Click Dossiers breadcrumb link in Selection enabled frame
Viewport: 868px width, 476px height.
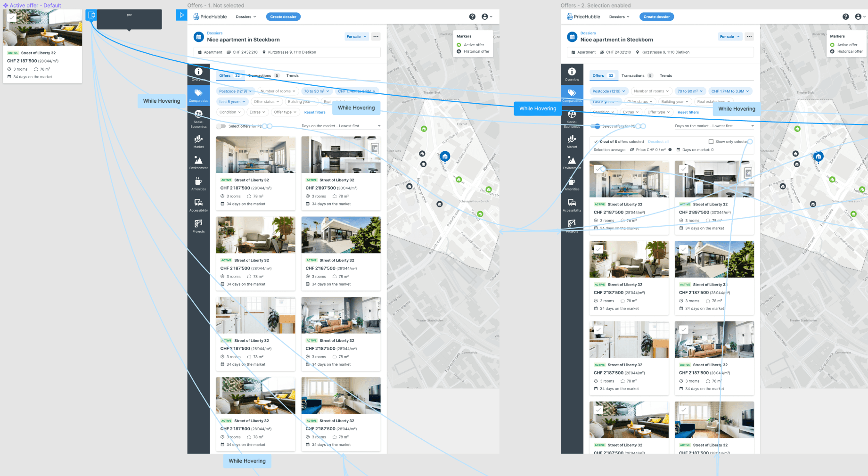(588, 33)
